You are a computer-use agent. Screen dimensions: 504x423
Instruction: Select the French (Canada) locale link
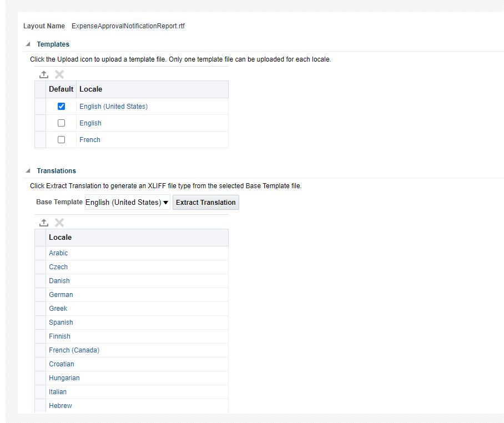(74, 350)
